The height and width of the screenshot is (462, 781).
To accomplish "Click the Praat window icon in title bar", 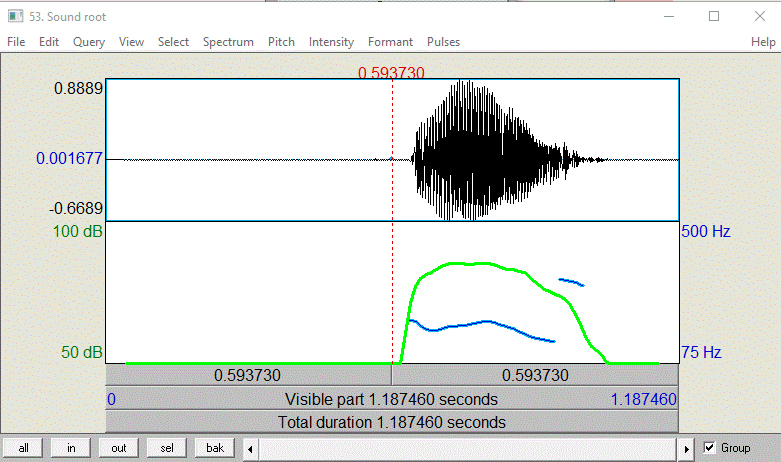I will (15, 16).
